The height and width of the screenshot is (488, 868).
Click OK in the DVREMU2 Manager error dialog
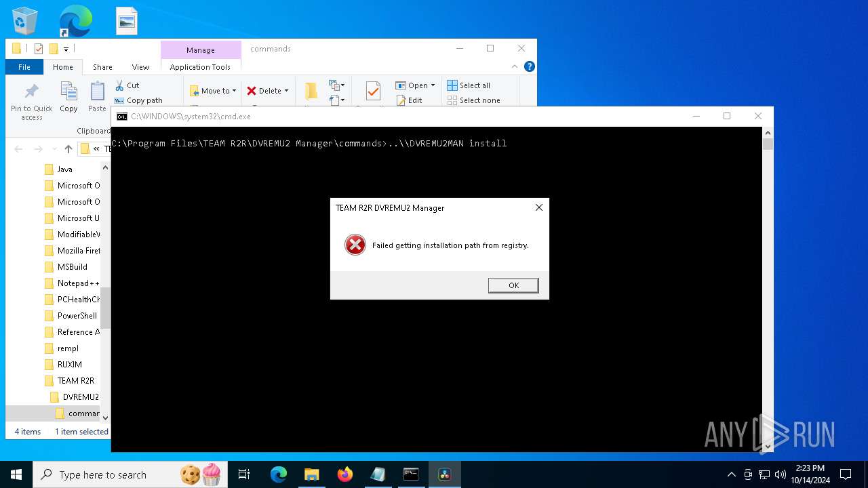pos(513,285)
